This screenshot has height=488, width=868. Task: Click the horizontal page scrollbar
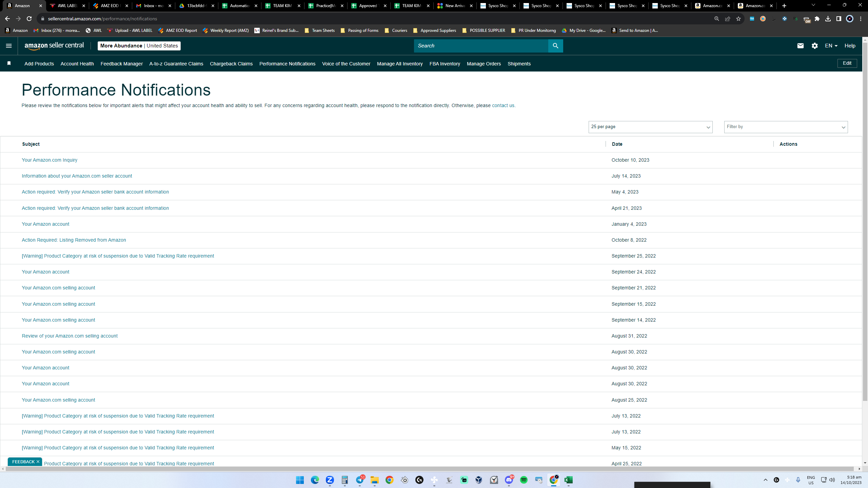tap(430, 469)
